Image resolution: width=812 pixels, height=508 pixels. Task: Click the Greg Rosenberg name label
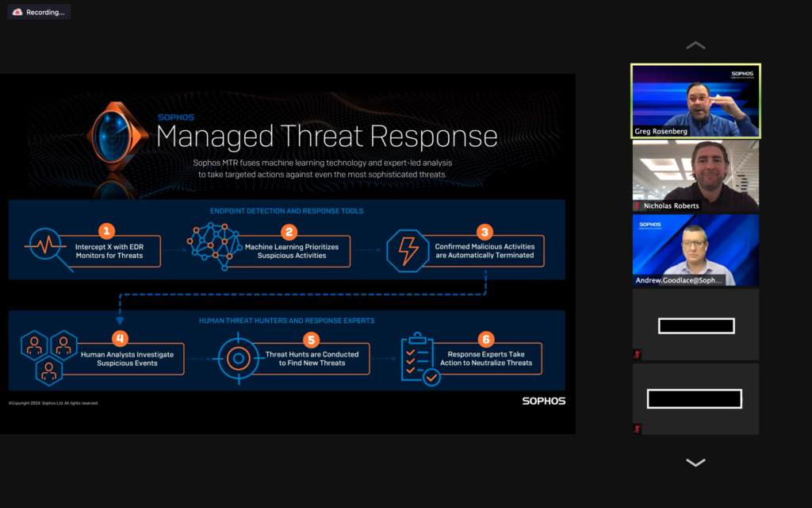[661, 131]
